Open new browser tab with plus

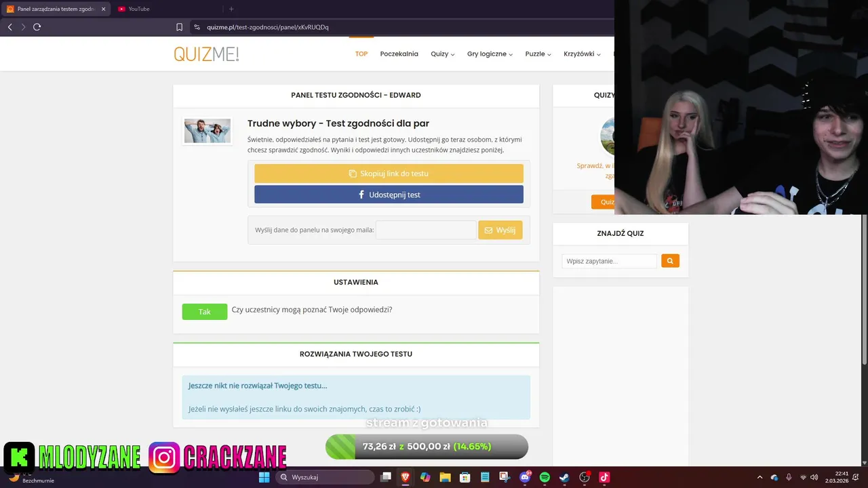(x=231, y=9)
